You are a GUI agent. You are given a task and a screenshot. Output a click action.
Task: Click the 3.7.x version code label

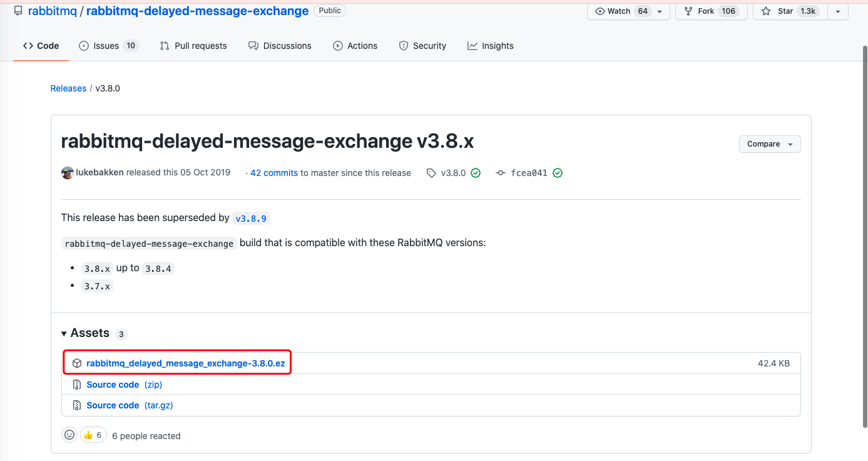tap(97, 287)
